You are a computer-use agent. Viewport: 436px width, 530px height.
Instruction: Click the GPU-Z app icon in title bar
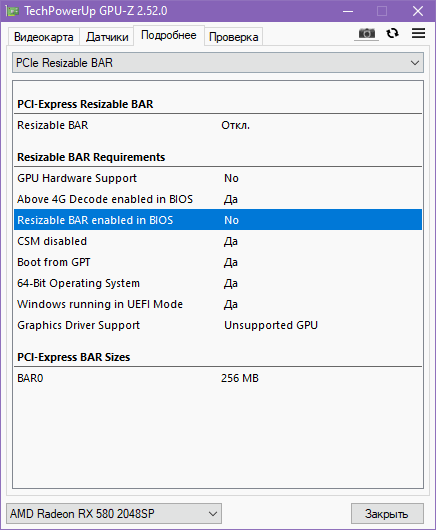coord(12,11)
